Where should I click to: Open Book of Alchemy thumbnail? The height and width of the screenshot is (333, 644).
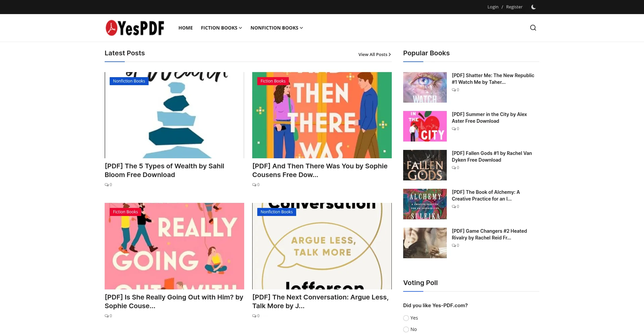[425, 204]
